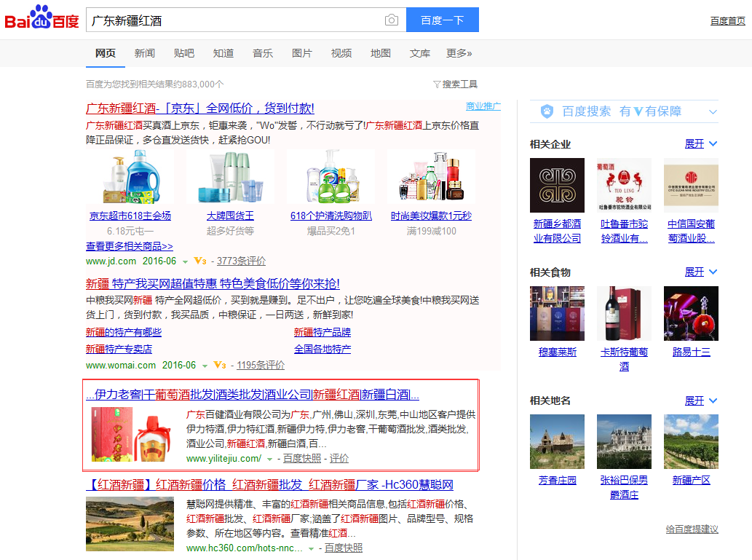Open the 卡斯特葡萄酒 food image
Image resolution: width=752 pixels, height=560 pixels.
pyautogui.click(x=624, y=313)
